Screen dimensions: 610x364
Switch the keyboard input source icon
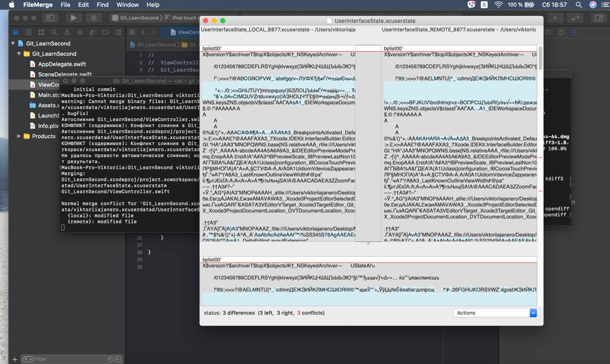point(484,5)
